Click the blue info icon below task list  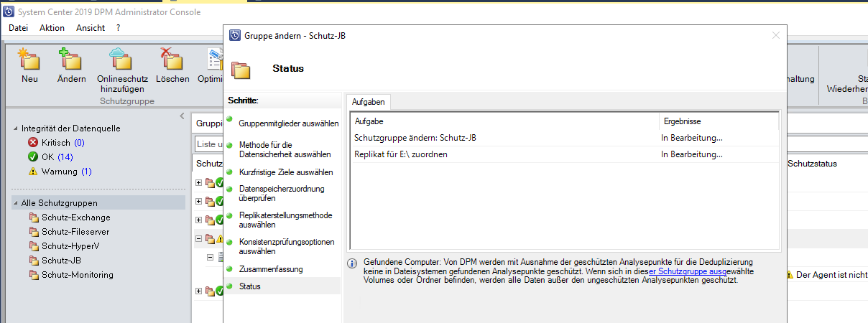[x=353, y=263]
